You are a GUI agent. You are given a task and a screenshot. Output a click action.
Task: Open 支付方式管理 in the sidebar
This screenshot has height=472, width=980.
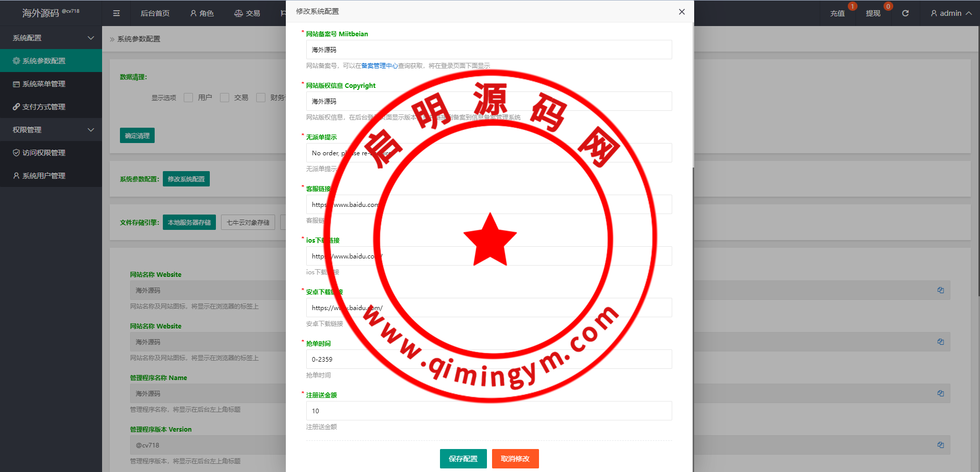click(44, 107)
